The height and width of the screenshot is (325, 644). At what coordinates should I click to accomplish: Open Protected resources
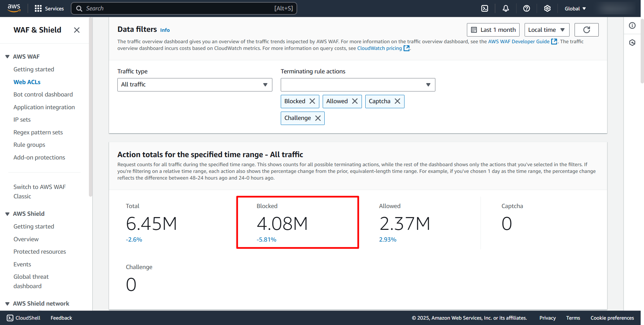point(40,252)
